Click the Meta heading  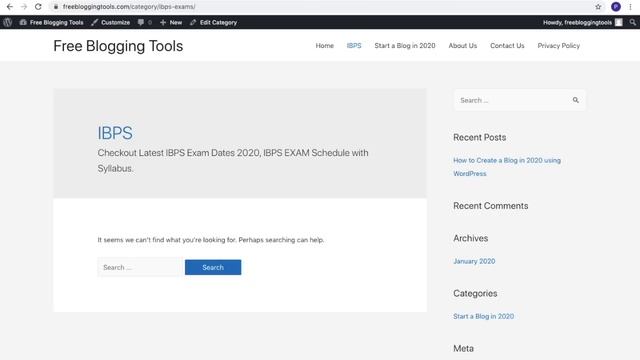(464, 349)
